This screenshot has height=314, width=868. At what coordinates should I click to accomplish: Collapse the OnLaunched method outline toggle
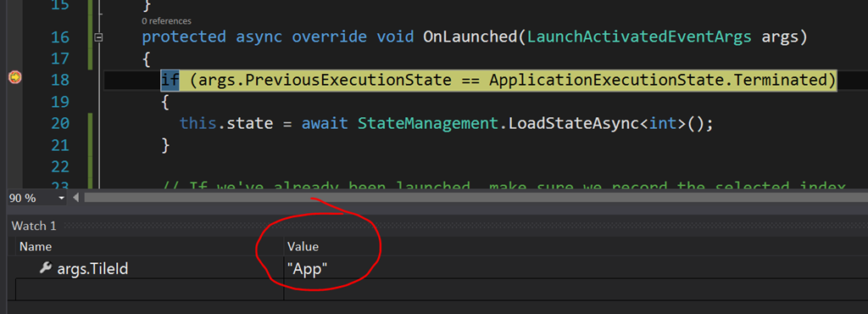pyautogui.click(x=99, y=37)
